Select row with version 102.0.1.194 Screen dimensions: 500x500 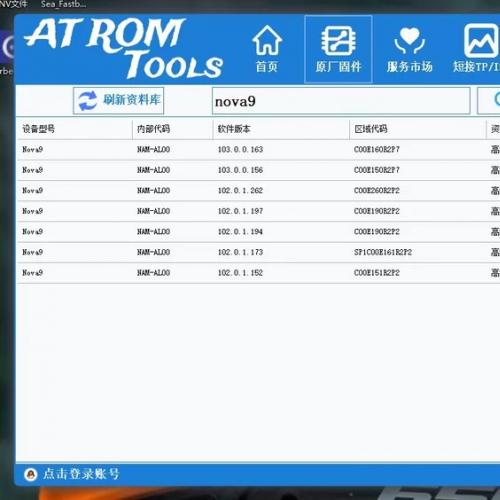click(x=258, y=232)
